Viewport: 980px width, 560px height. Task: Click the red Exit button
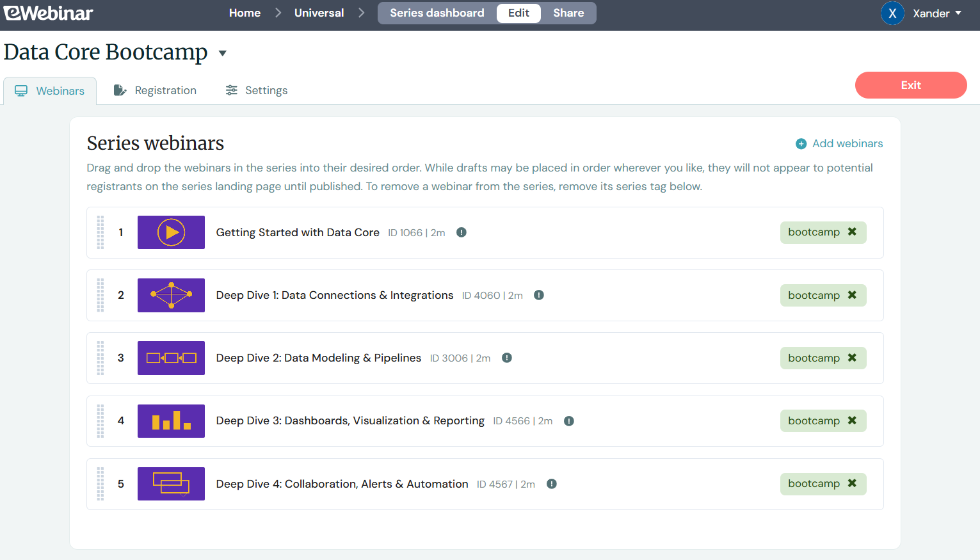[911, 85]
